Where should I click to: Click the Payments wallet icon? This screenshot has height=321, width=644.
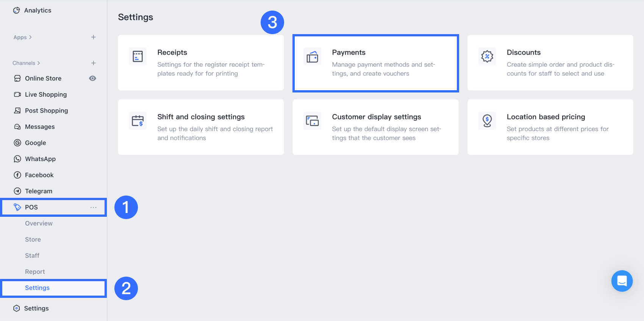[313, 56]
